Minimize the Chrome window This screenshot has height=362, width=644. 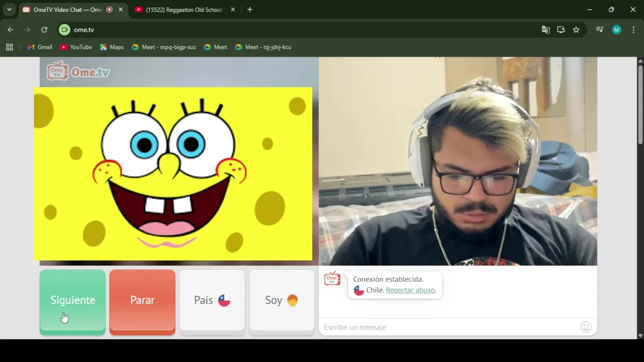(x=590, y=10)
